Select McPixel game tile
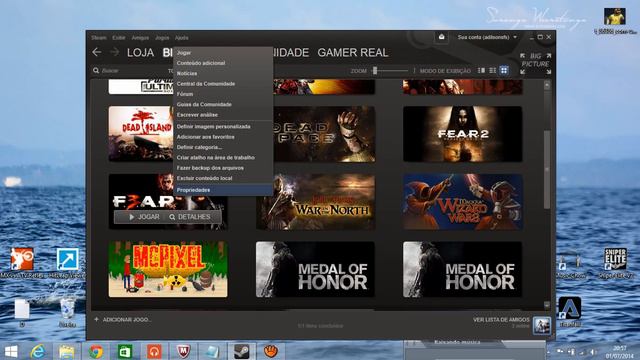Screen dimensions: 640x360 click(x=168, y=269)
